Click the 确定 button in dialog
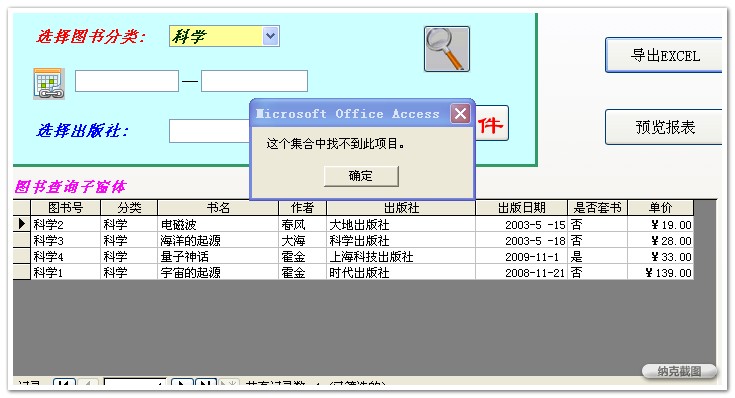735x398 pixels. 361,176
